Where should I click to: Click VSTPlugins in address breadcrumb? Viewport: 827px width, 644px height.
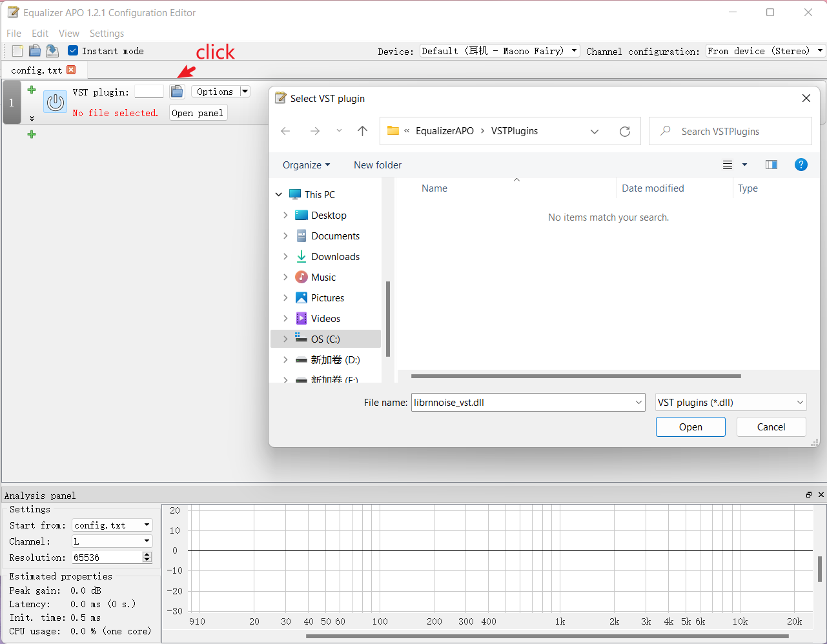(515, 131)
